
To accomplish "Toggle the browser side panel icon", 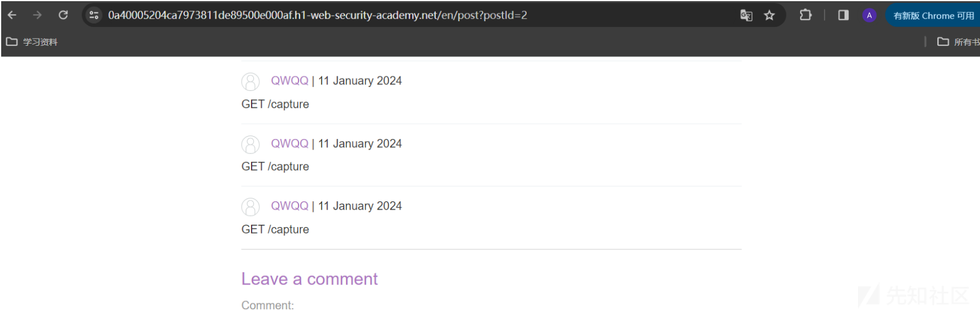I will 843,15.
